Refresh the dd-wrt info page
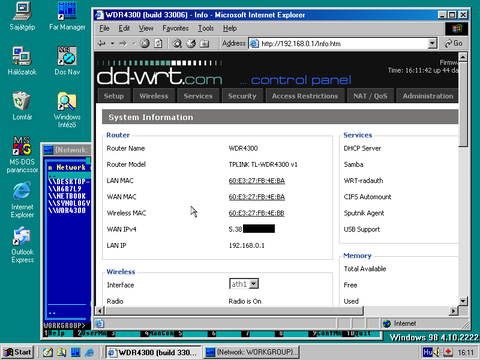Image resolution: width=480 pixels, height=360 pixels. [159, 43]
